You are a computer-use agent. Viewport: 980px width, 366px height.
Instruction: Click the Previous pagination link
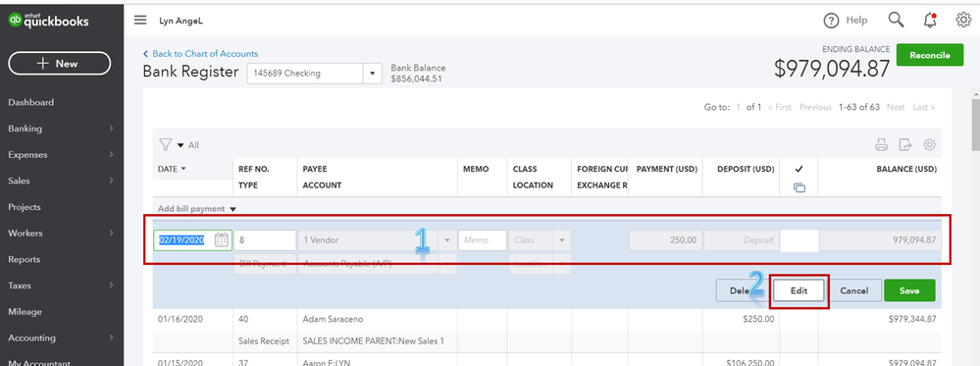[815, 107]
